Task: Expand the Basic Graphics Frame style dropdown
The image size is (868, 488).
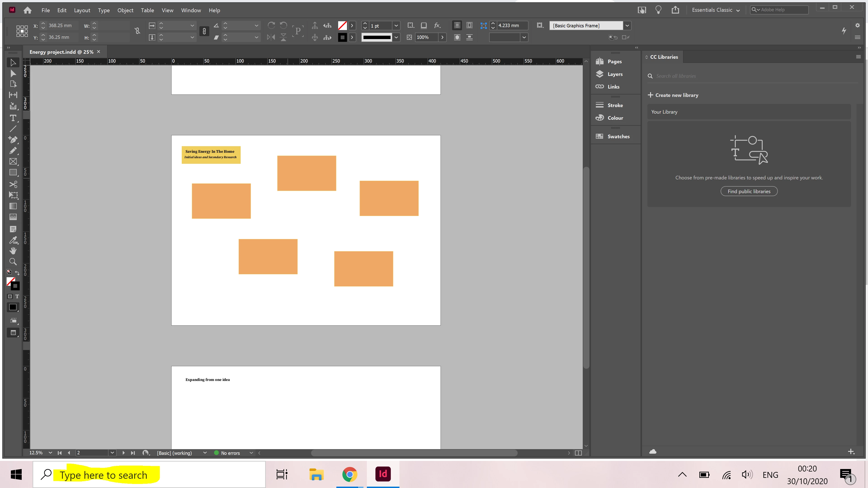Action: 627,26
